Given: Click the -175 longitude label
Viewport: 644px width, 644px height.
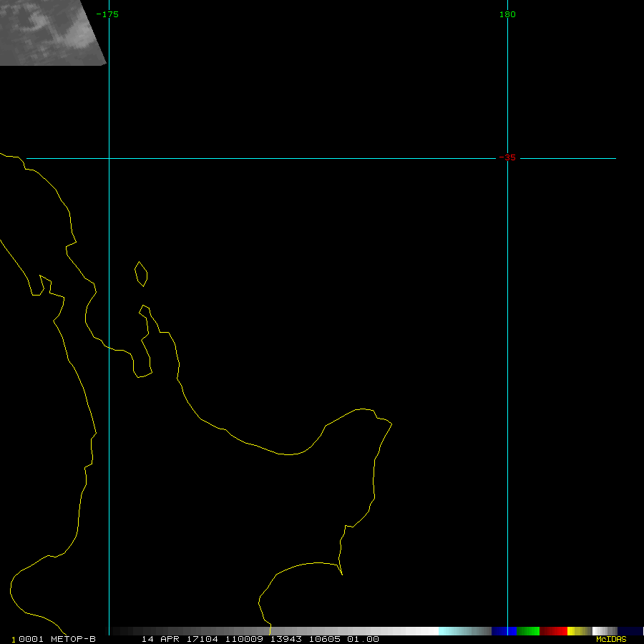Looking at the screenshot, I should pyautogui.click(x=107, y=14).
